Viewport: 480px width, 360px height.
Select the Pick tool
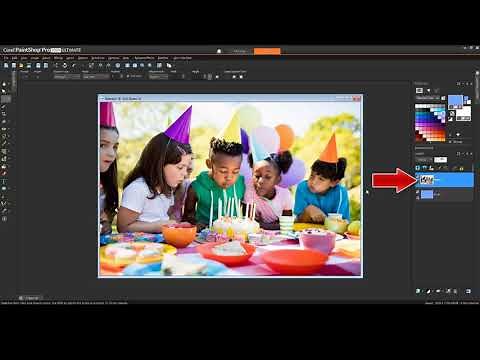[4, 91]
